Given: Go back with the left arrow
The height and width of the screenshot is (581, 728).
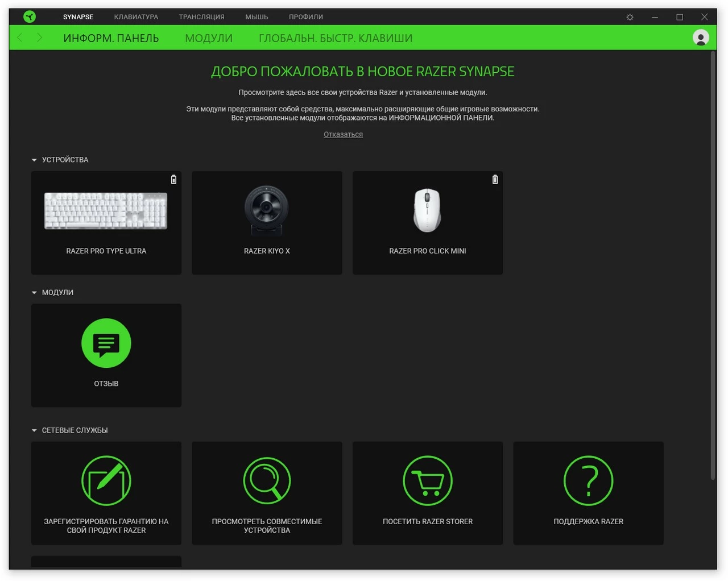Looking at the screenshot, I should 20,38.
